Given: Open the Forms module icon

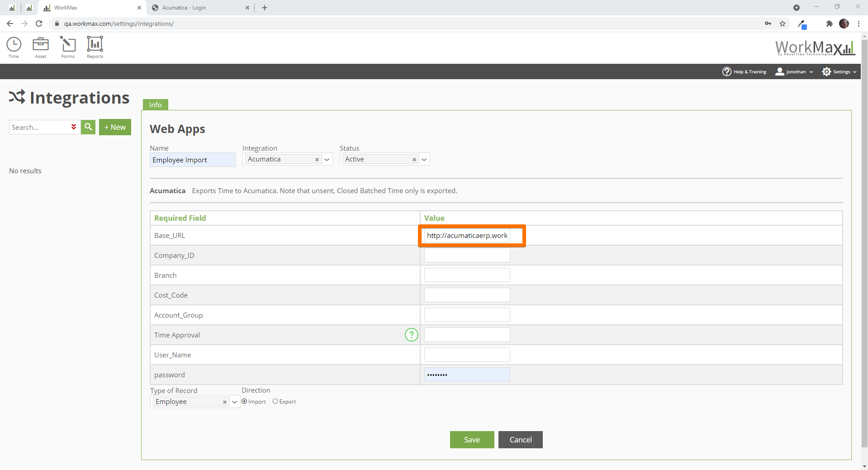Looking at the screenshot, I should click(x=68, y=47).
